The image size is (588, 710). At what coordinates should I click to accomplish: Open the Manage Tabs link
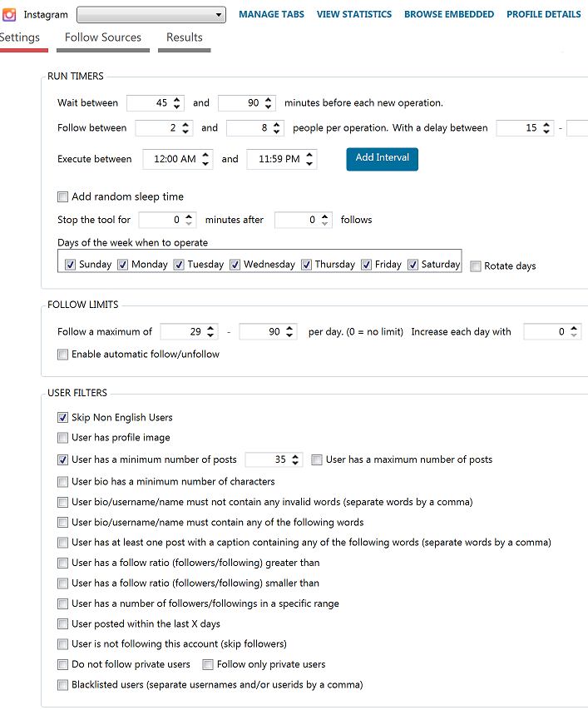coord(271,14)
